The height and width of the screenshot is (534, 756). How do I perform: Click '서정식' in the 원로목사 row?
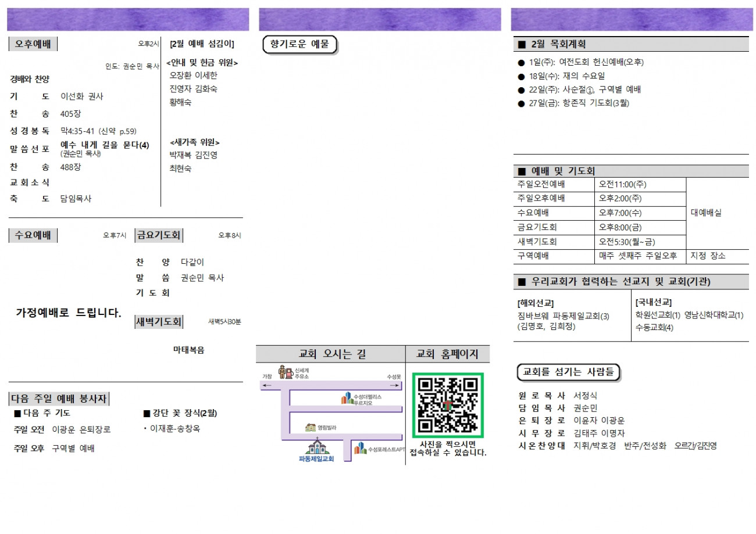tap(585, 395)
